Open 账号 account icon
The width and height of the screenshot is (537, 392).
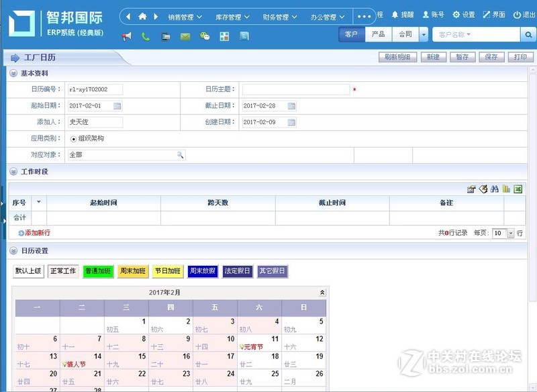[x=433, y=15]
